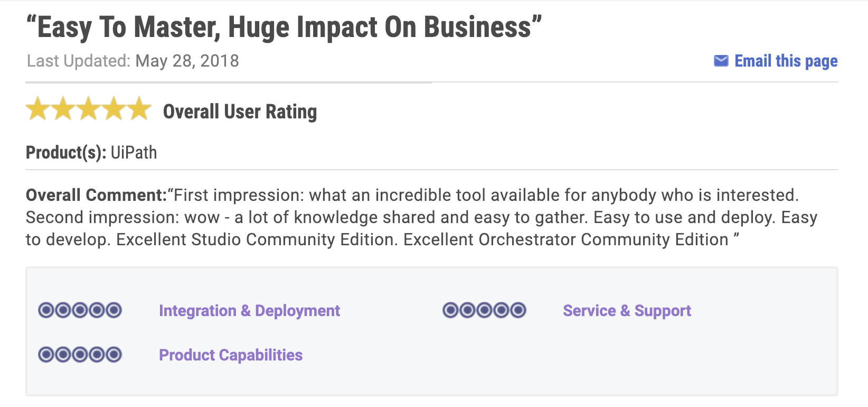Open Product Capabilities category link
This screenshot has width=868, height=407.
coord(231,355)
